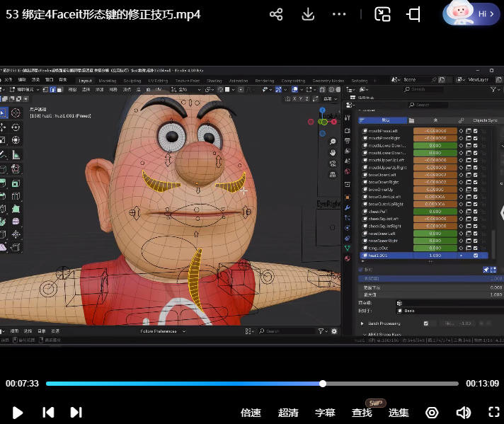Open the 倍速 playback speed menu
This screenshot has height=424, width=504.
(x=251, y=413)
